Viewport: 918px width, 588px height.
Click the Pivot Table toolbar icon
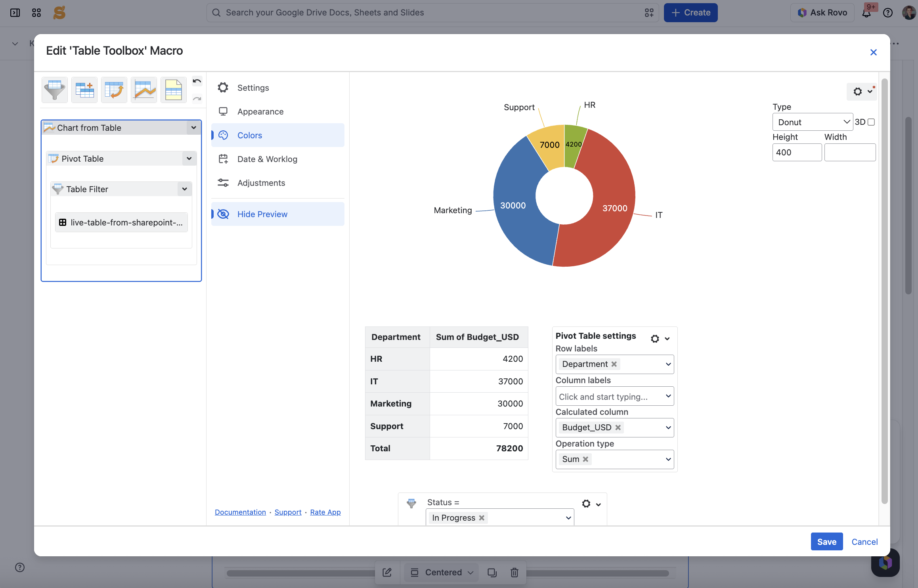coord(114,90)
